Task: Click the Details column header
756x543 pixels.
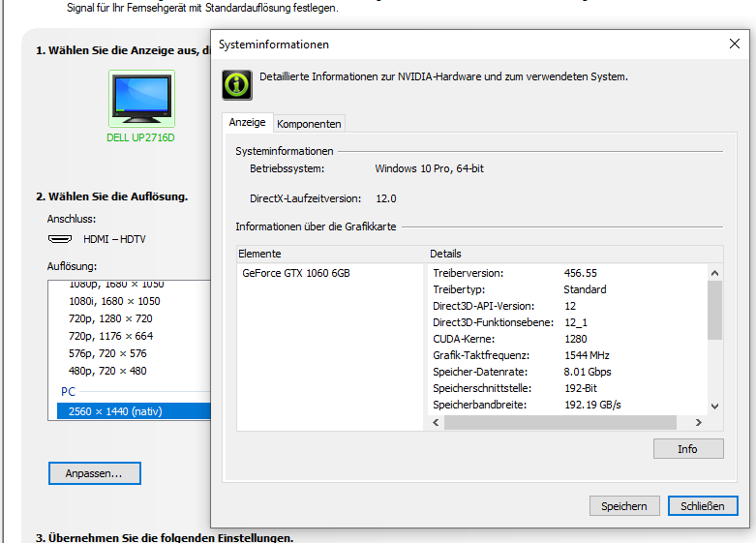Action: [x=575, y=254]
